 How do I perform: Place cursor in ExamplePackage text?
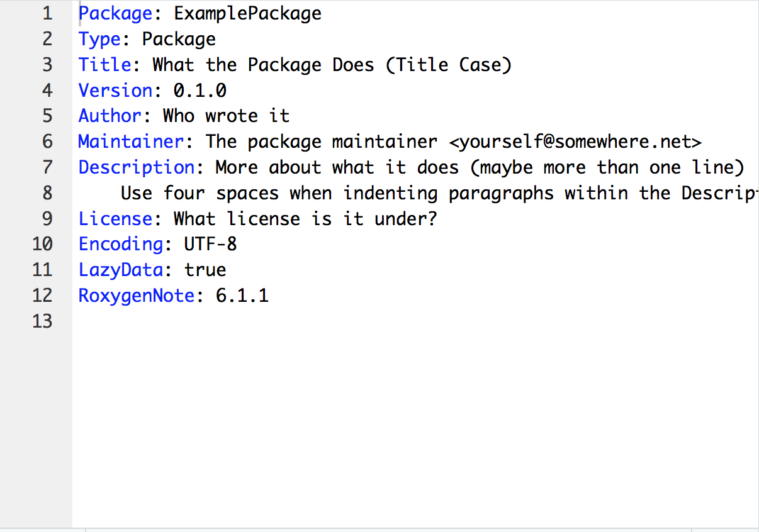(247, 13)
